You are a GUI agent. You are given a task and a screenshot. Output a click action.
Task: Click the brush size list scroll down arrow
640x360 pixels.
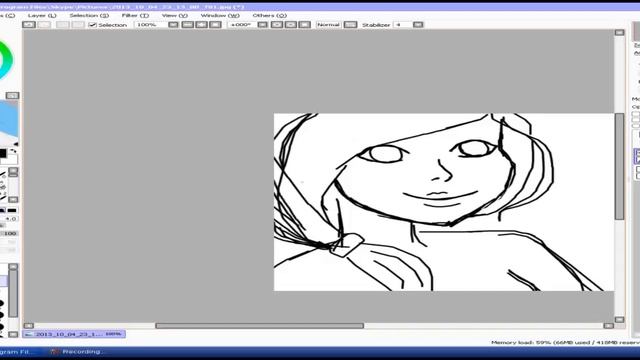pos(13,334)
